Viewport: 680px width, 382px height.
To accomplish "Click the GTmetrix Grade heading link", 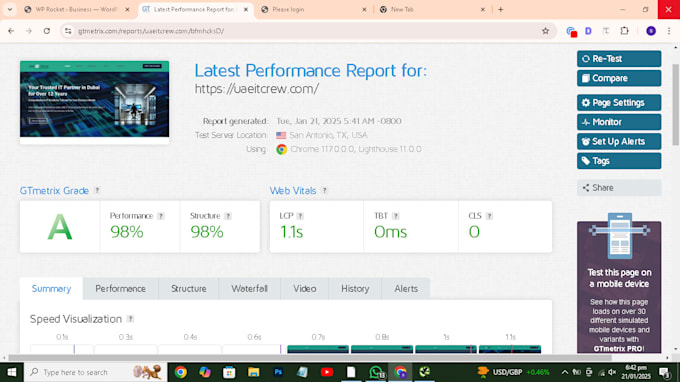I will 54,191.
